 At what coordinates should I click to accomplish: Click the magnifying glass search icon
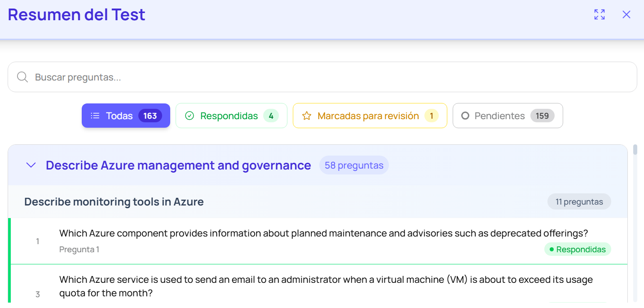(22, 77)
